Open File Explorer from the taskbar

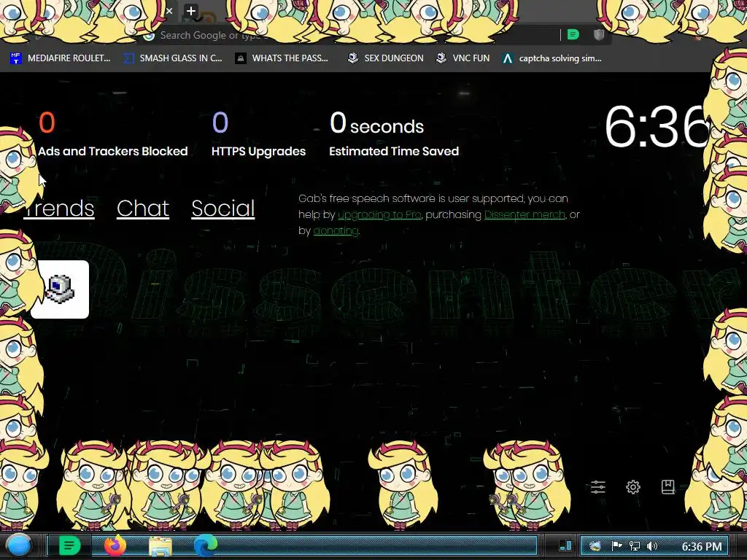(x=160, y=546)
